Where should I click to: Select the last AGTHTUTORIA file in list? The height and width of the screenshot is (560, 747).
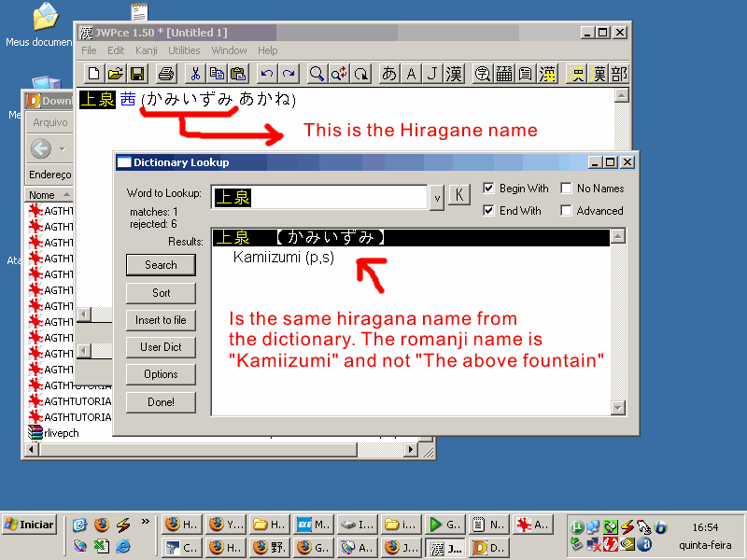point(69,417)
